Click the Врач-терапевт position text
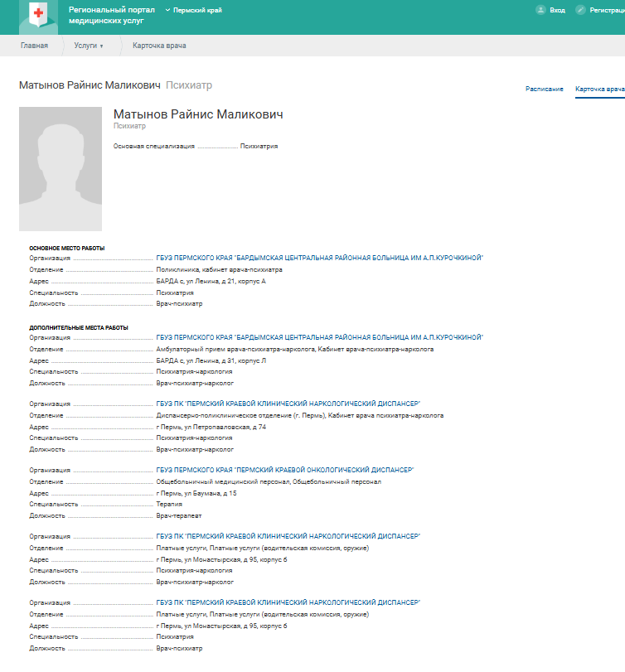 [x=179, y=516]
